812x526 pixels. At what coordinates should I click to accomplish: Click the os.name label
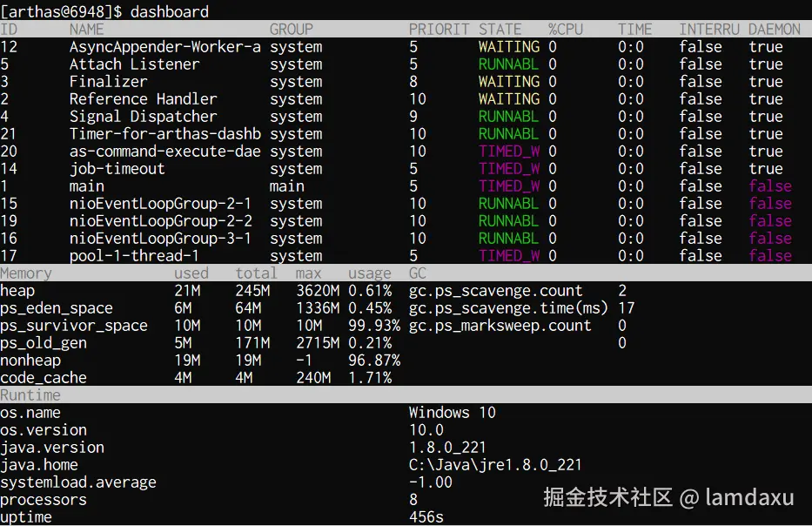tap(30, 413)
